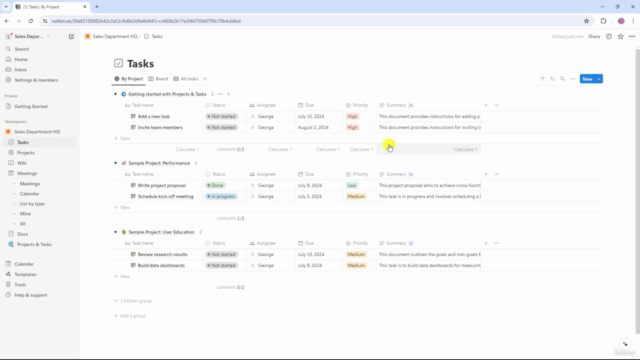
Task: Add a property column in Getting started table
Action: pos(486,105)
